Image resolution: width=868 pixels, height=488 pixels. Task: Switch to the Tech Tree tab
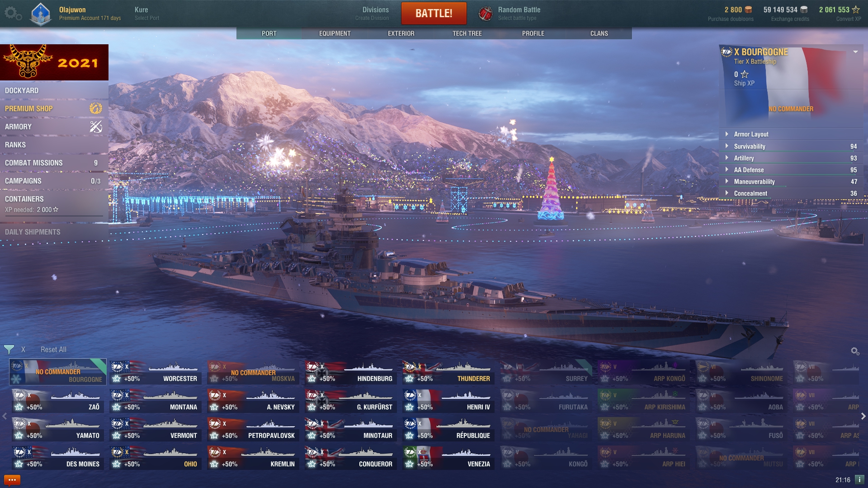pyautogui.click(x=467, y=33)
